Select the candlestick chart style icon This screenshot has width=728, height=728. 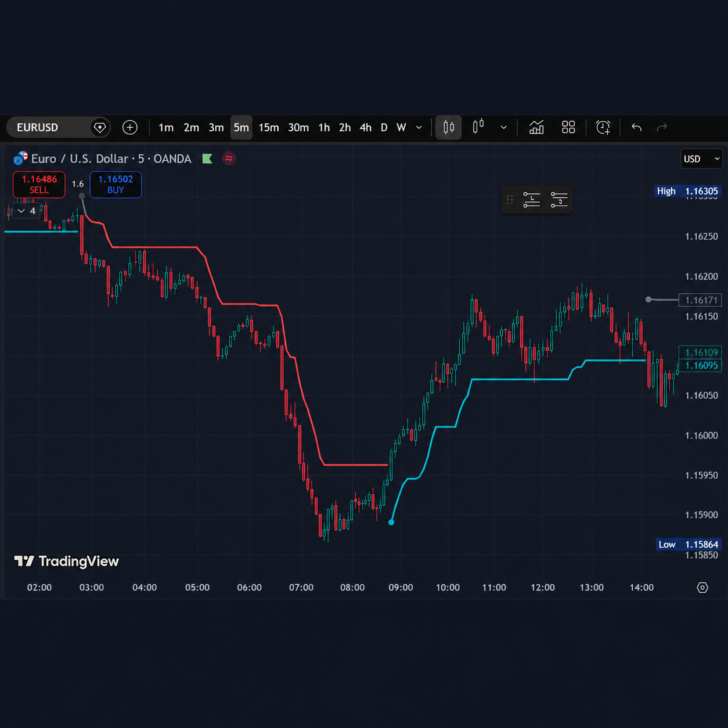[449, 127]
